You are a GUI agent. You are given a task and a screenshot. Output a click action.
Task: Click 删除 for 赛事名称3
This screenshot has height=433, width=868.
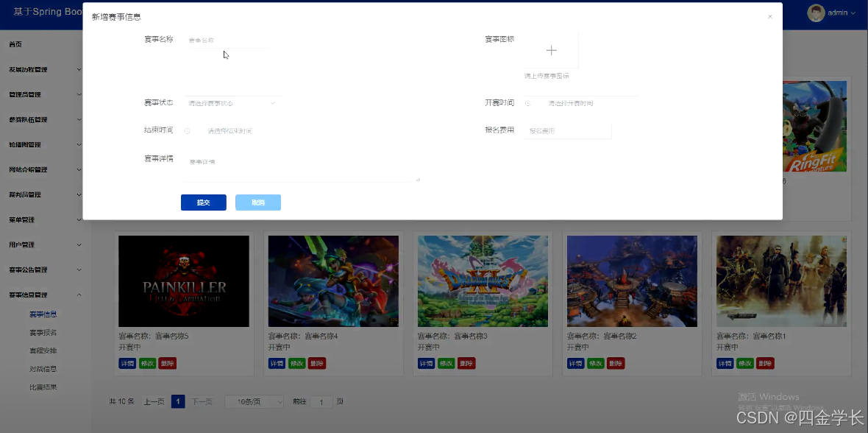point(466,363)
